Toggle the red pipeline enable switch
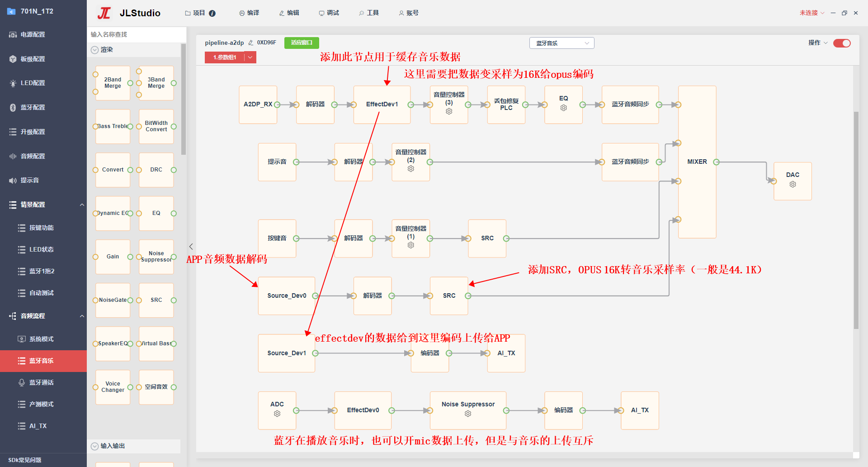This screenshot has height=467, width=868. 842,43
